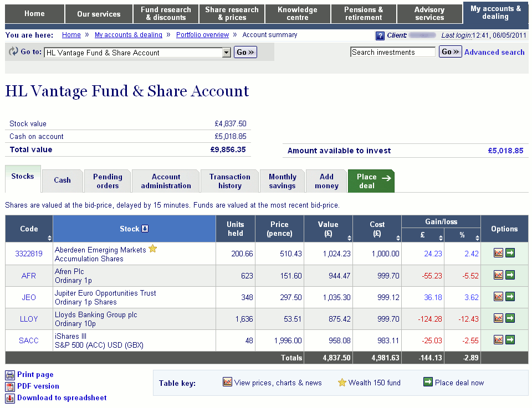Go to Portfolio overview breadcrumb link
532x408 pixels.
tap(203, 35)
